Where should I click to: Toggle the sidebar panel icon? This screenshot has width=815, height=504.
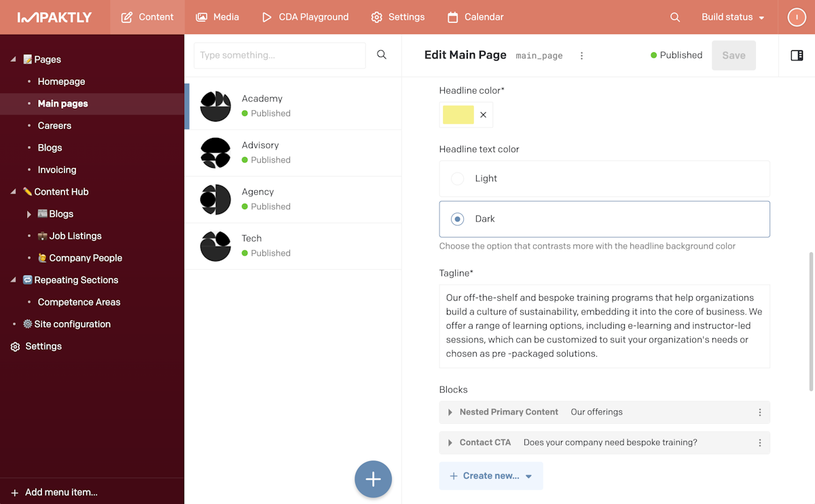(797, 55)
